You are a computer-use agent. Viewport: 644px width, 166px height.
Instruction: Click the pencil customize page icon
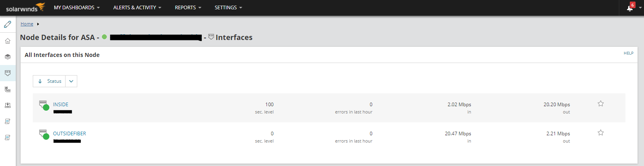[x=8, y=24]
